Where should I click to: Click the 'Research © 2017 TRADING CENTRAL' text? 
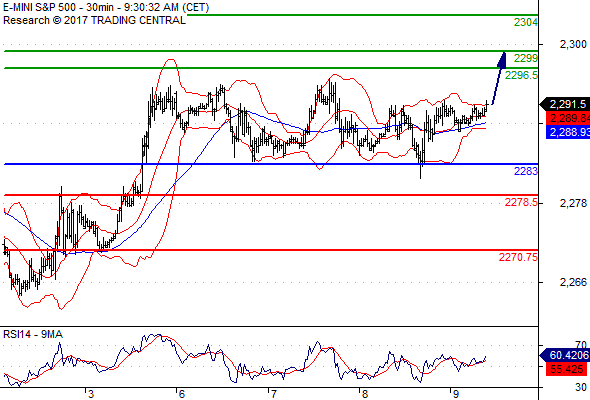point(94,20)
